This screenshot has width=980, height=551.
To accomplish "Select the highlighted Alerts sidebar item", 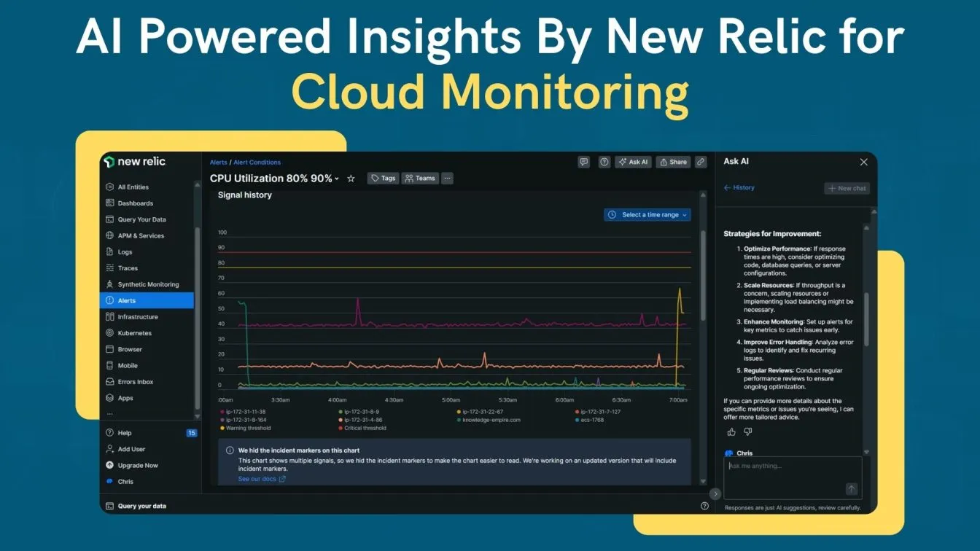I will 147,300.
